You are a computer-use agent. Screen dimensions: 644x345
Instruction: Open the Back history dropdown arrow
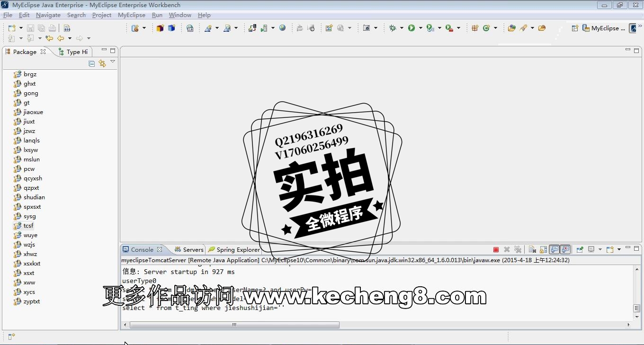click(70, 38)
